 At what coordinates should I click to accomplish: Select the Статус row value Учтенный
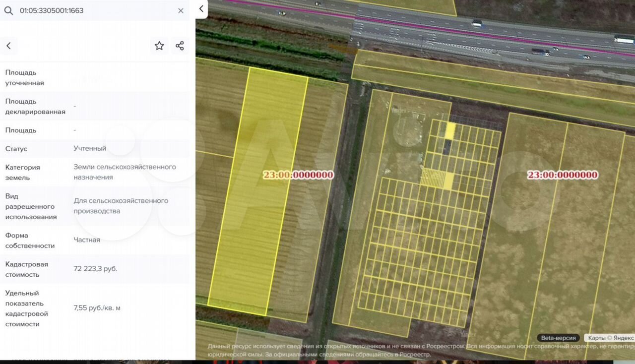pyautogui.click(x=90, y=148)
